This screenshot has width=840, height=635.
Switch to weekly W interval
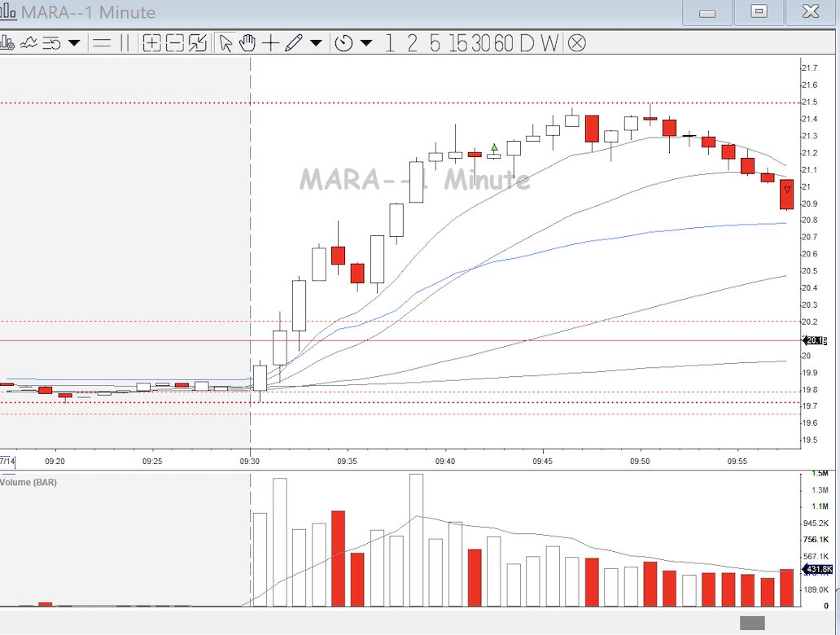pos(549,43)
